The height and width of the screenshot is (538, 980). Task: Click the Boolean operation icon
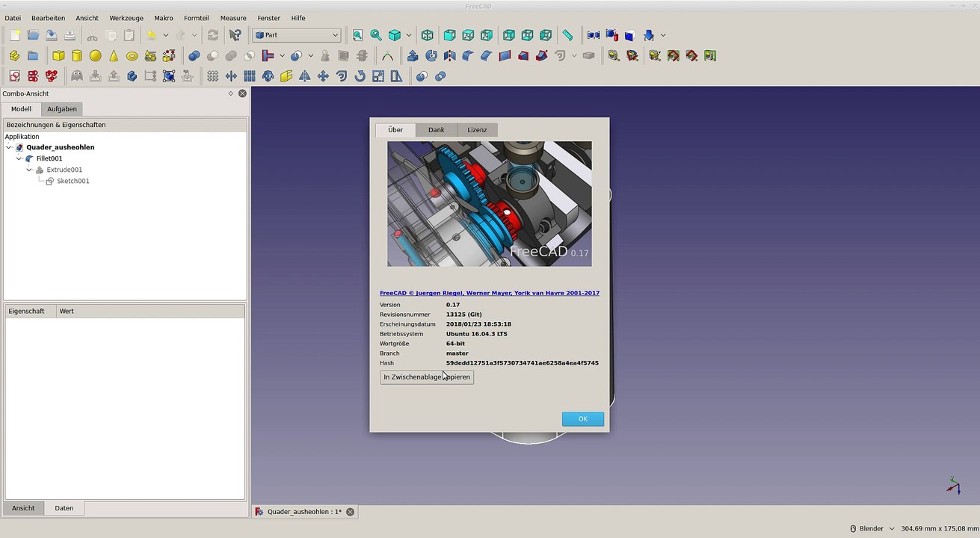[194, 55]
